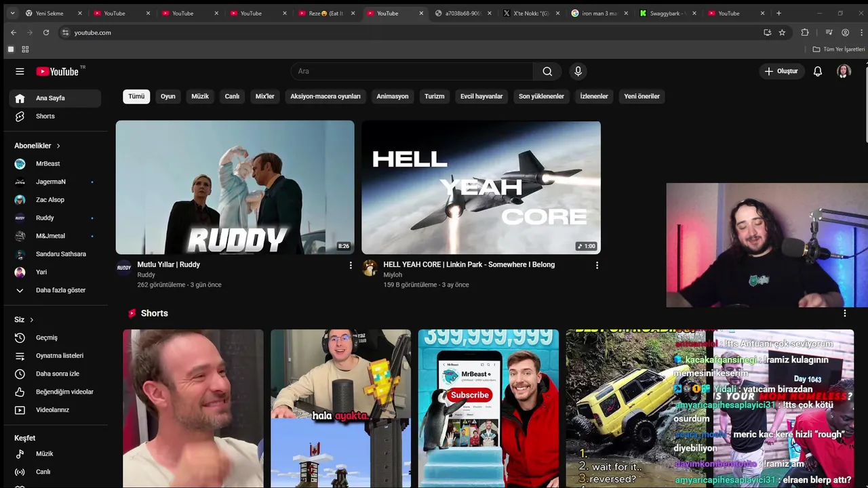Expand the Siz section chevron
This screenshot has height=488, width=868.
click(31, 320)
